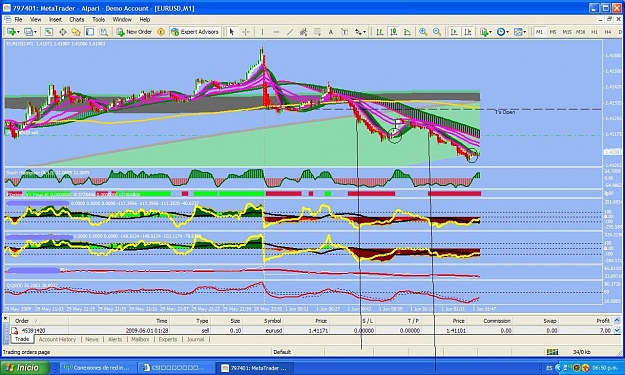Image resolution: width=625 pixels, height=375 pixels.
Task: Switch to the Account History tab
Action: (57, 340)
